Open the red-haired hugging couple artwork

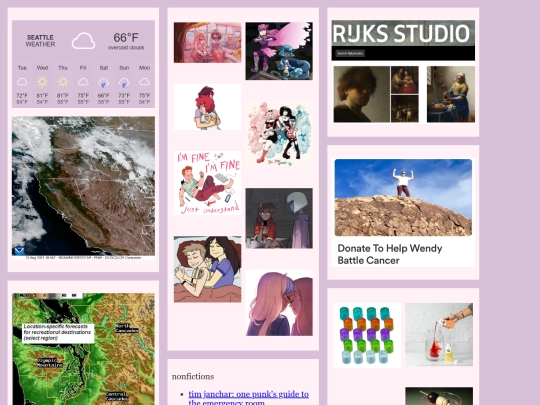208,107
